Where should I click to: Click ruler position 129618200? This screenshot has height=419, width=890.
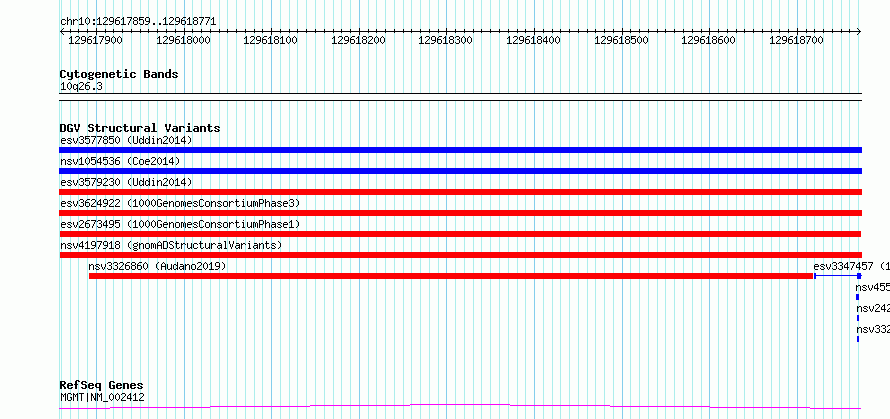click(x=358, y=40)
